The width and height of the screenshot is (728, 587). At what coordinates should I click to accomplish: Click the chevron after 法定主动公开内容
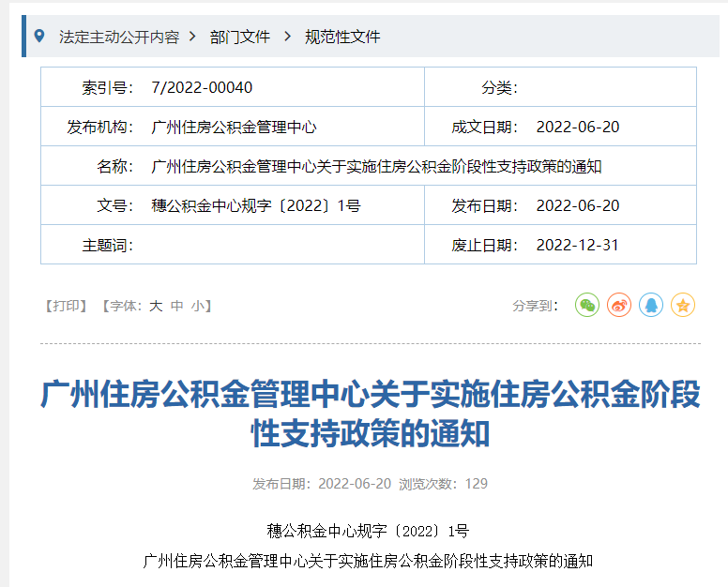click(x=192, y=37)
